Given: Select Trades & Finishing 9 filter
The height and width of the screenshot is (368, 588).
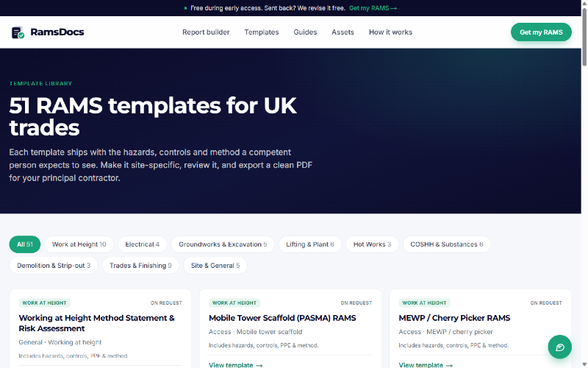Looking at the screenshot, I should coord(140,266).
